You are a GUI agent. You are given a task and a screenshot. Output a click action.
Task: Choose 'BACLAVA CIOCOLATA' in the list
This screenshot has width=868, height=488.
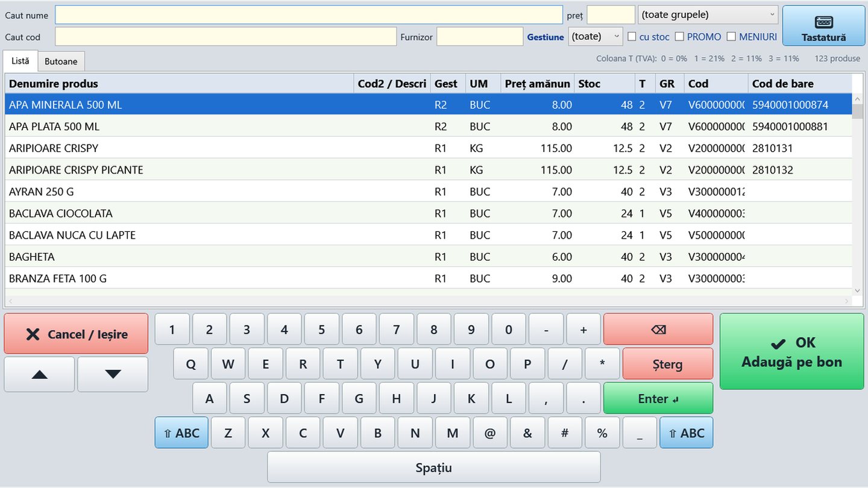429,213
